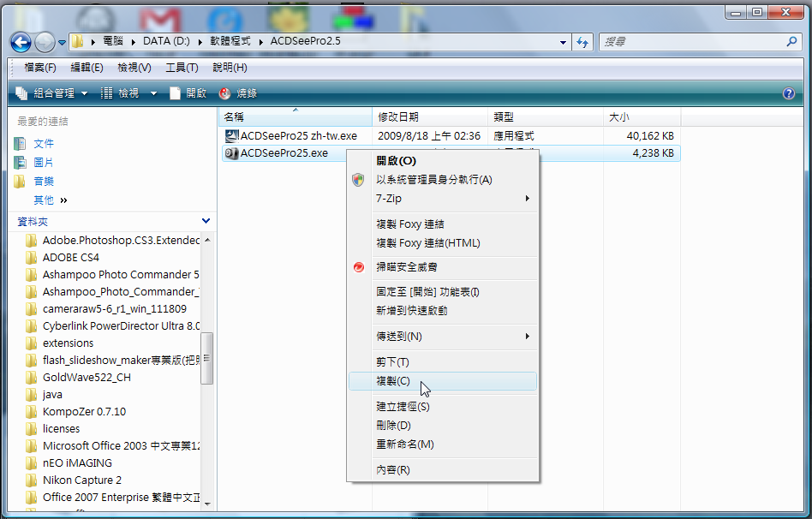Click the licenses folder icon
The height and width of the screenshot is (519, 812).
point(32,429)
